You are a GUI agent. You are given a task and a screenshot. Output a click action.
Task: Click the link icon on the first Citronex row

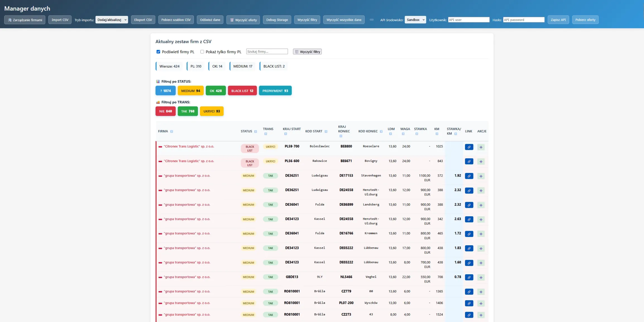[469, 147]
